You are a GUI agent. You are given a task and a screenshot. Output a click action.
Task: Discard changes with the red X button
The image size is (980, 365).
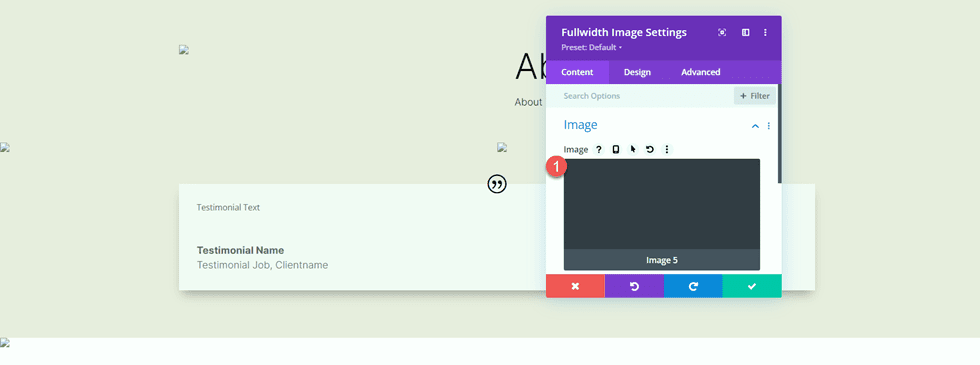[576, 286]
